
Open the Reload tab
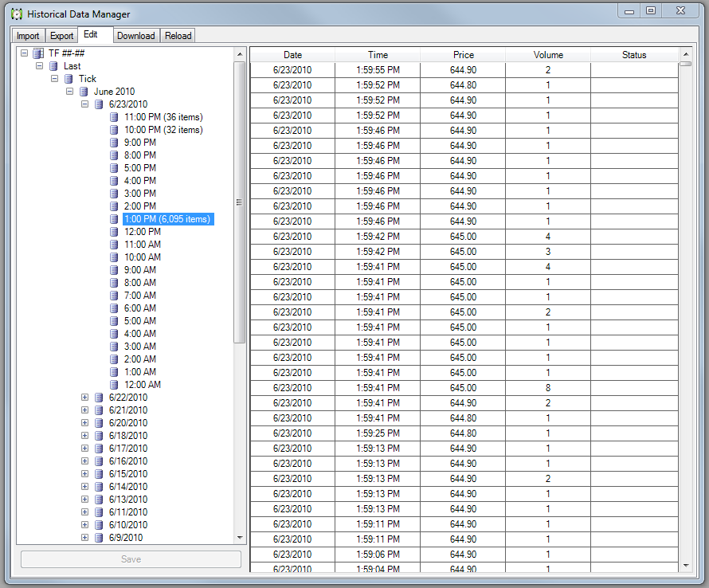178,36
